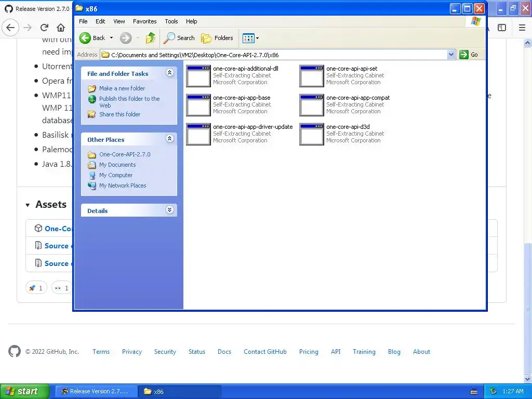Click the Back arrow in Explorer toolbar
Viewport: 532px width, 399px height.
click(85, 38)
